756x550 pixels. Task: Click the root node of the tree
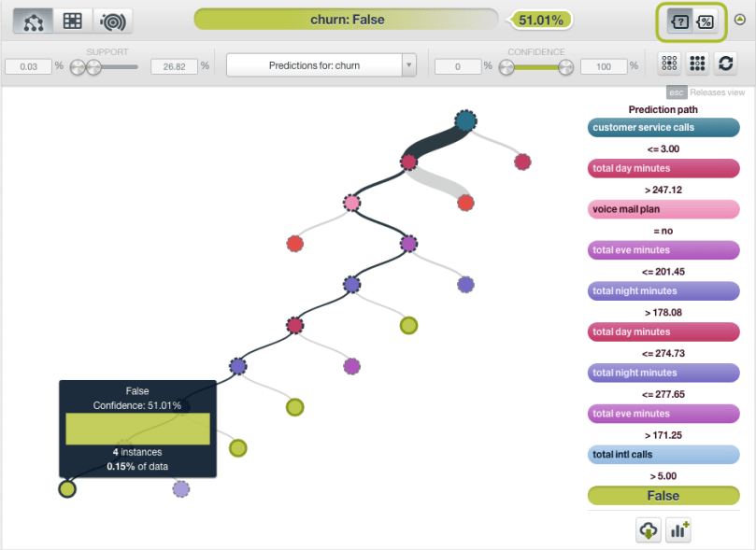click(x=465, y=120)
